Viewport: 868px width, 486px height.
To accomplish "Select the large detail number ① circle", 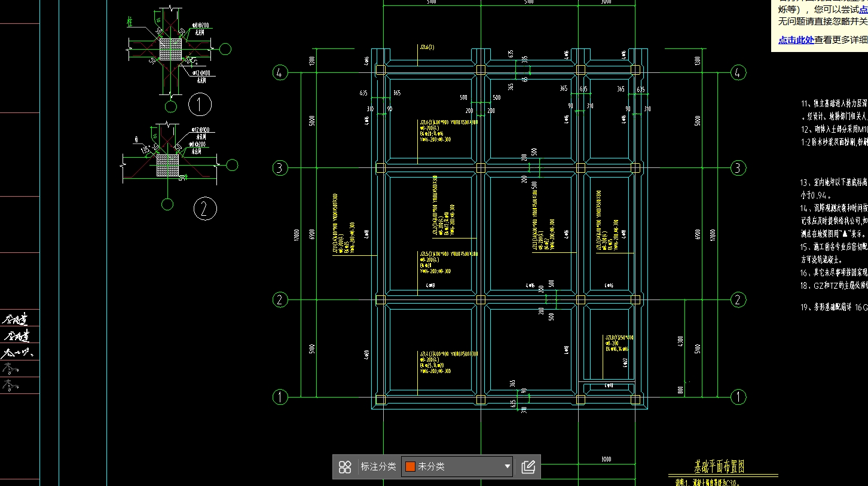I will pos(200,105).
